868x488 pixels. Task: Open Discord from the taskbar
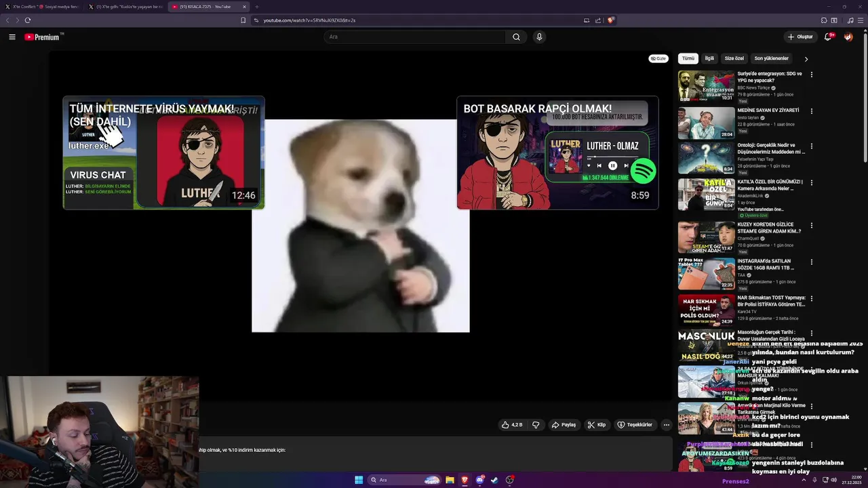tap(479, 480)
